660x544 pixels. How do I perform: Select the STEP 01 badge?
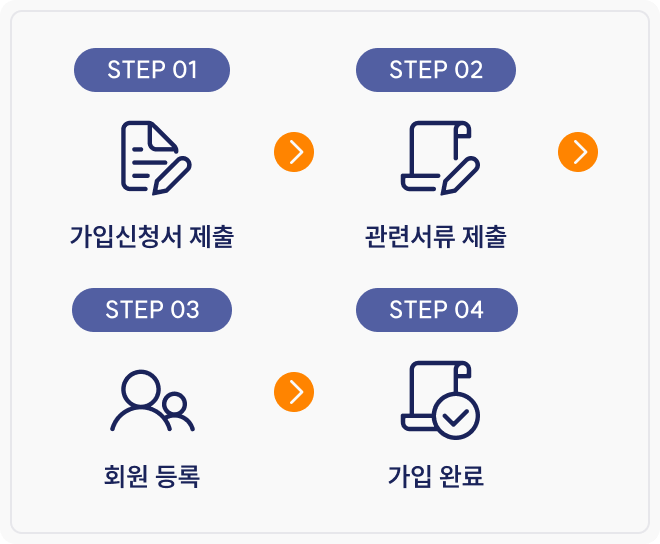tap(152, 70)
